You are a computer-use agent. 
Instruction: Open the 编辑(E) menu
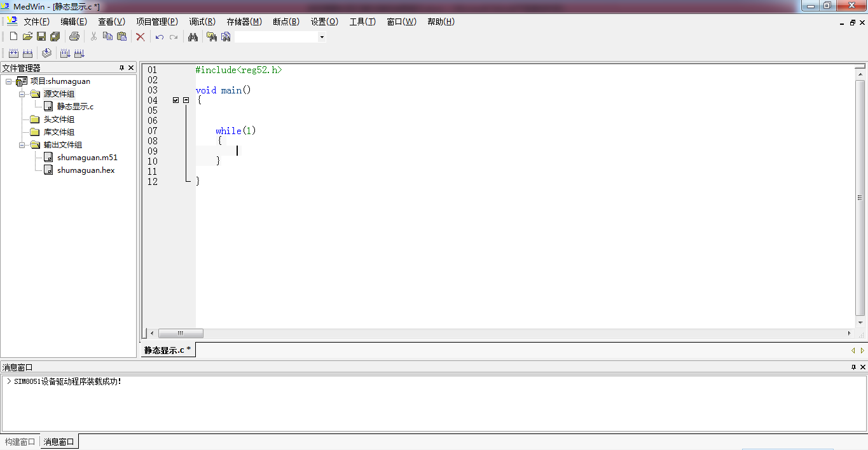[x=74, y=22]
